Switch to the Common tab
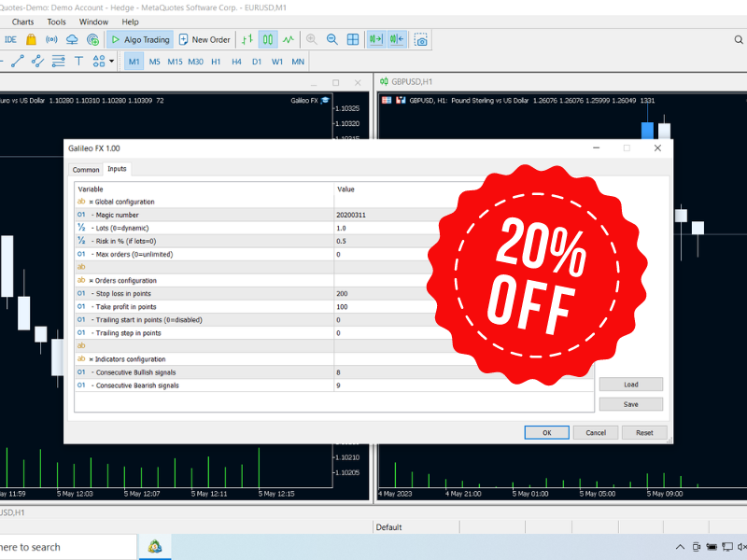Viewport: 747px width, 560px height. [86, 170]
